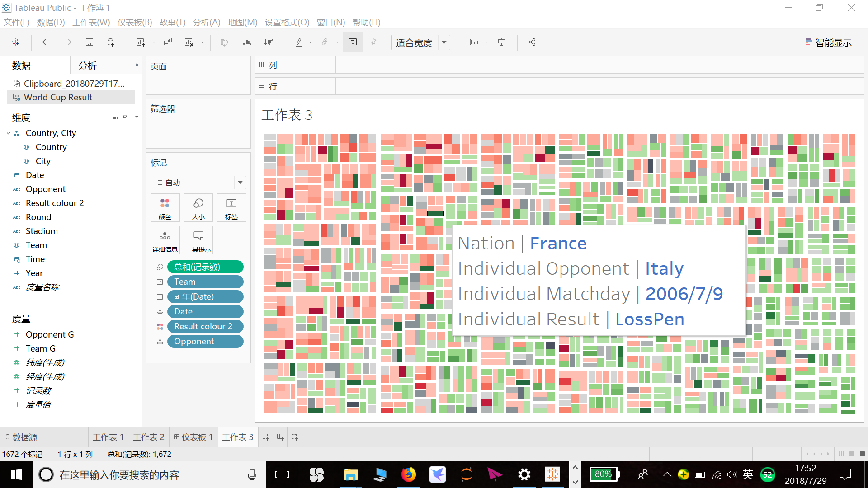Open the Label (标签) marks button
This screenshot has height=488, width=868.
click(x=231, y=208)
